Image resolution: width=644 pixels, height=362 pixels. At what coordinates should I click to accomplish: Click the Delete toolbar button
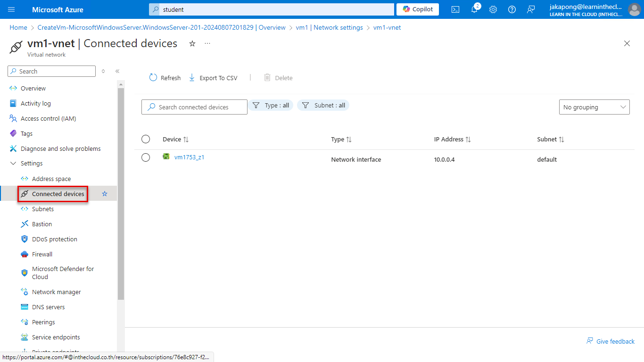coord(278,78)
